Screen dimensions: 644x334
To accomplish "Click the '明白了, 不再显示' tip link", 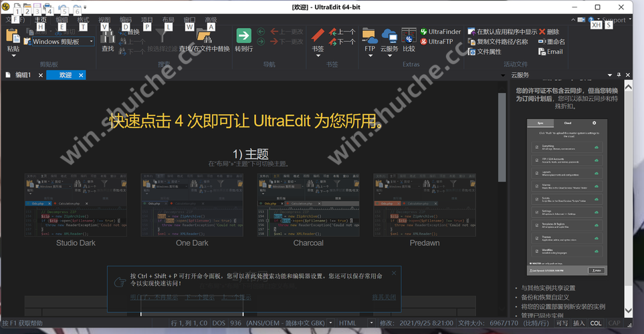I will tap(154, 297).
